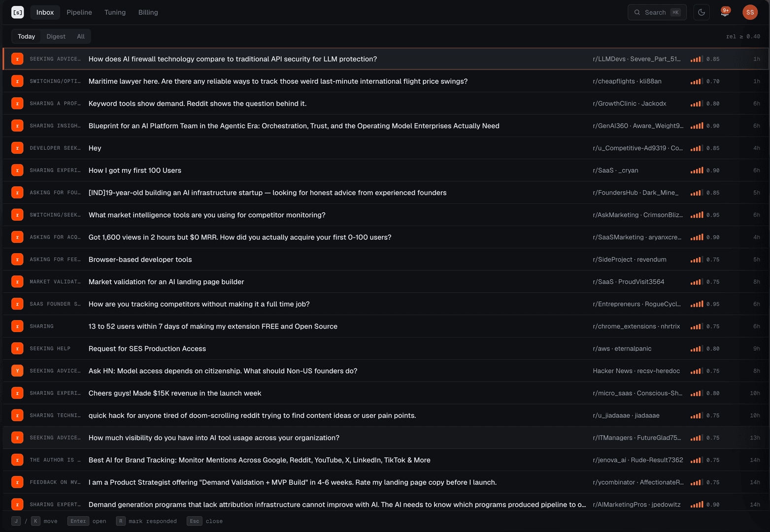Select the Digest filter
770x532 pixels.
coord(56,36)
